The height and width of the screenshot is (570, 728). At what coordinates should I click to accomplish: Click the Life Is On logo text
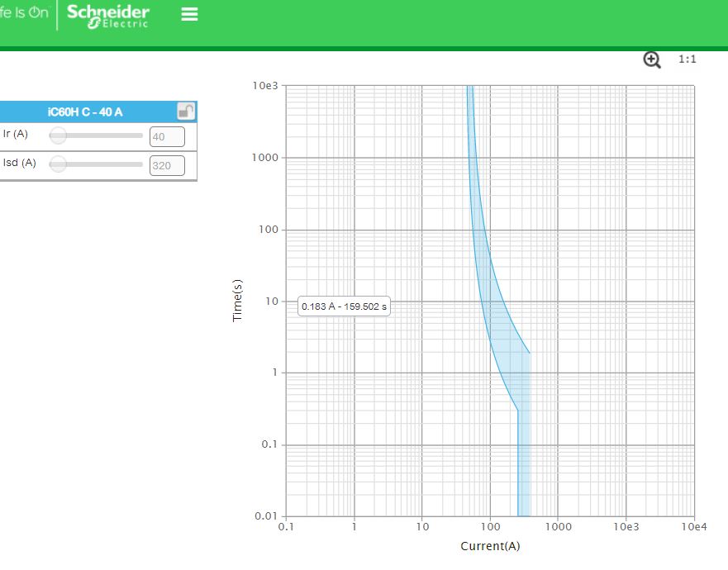(x=24, y=12)
